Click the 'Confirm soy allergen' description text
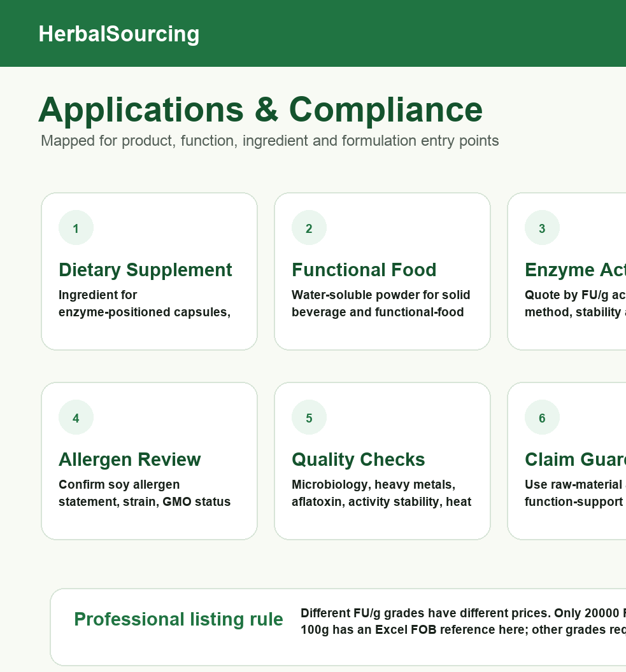This screenshot has width=626, height=672. [x=145, y=493]
